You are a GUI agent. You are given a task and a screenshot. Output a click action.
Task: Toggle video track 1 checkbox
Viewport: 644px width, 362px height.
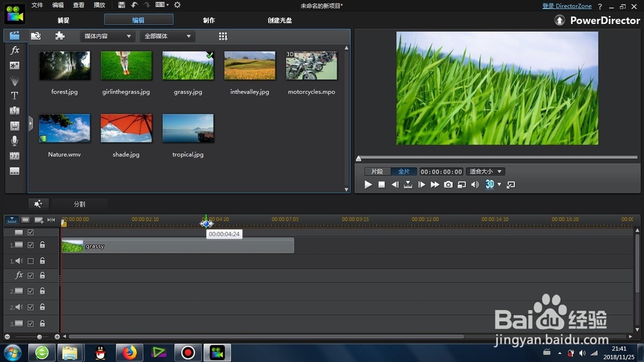tap(30, 245)
